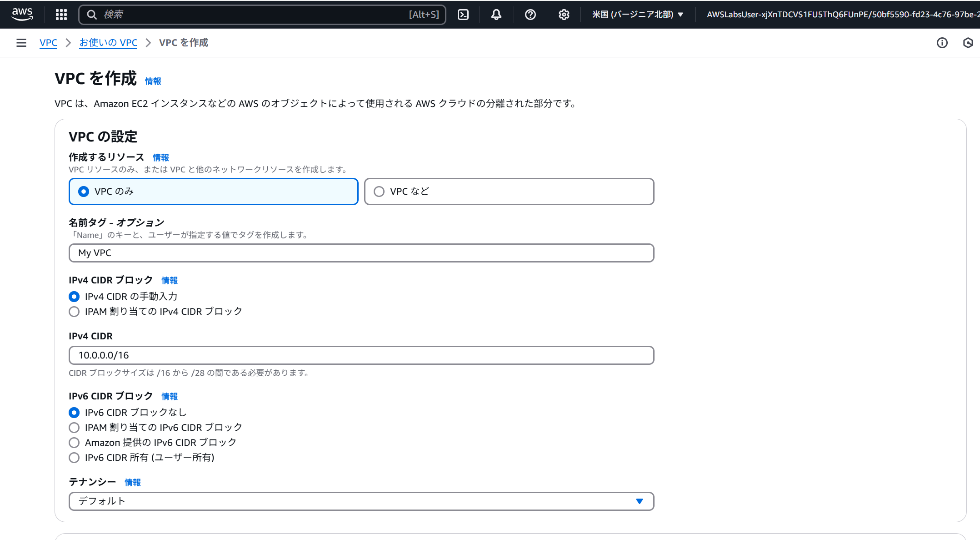Select 'IPv6 CIDR 所有 (ユーザー所有)' radio

click(x=74, y=458)
